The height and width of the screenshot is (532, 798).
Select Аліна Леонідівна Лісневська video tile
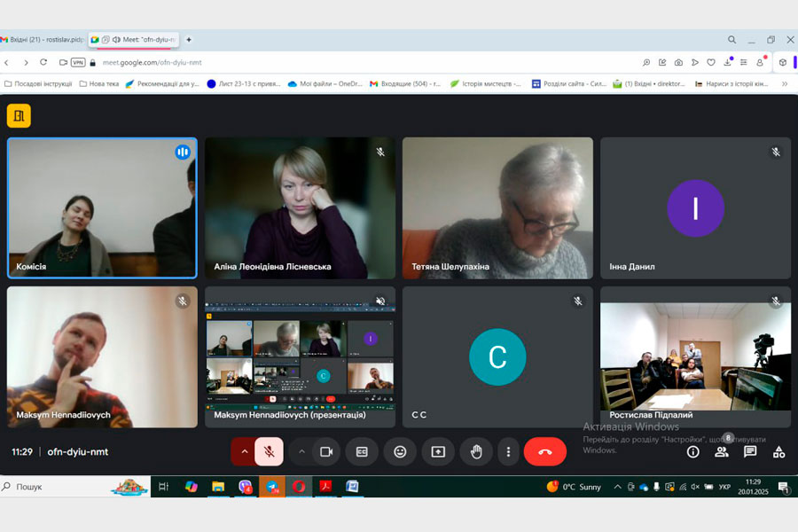(x=300, y=208)
